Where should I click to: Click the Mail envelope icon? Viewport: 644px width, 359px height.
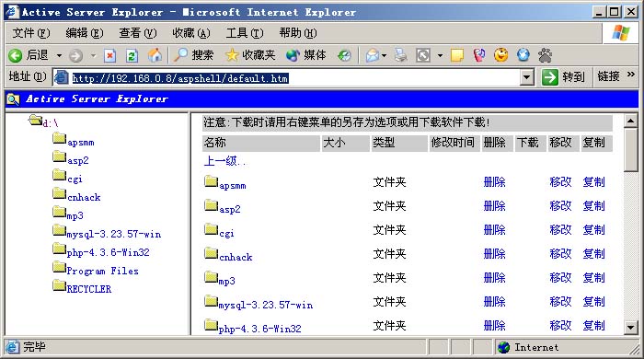[372, 55]
